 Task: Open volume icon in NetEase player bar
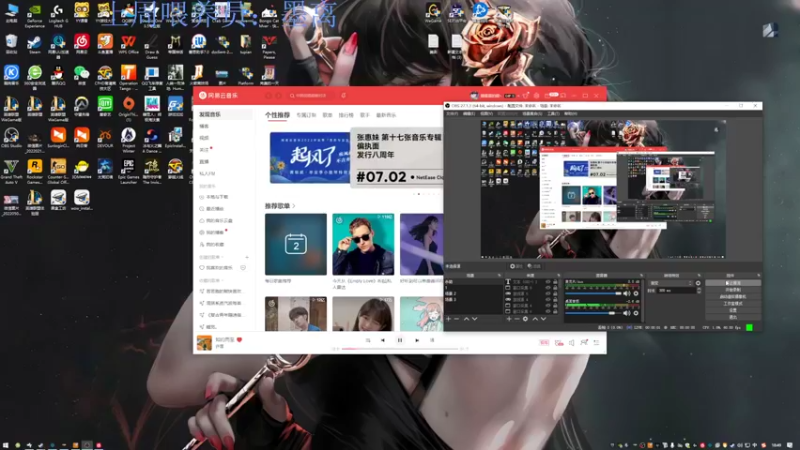click(x=571, y=343)
